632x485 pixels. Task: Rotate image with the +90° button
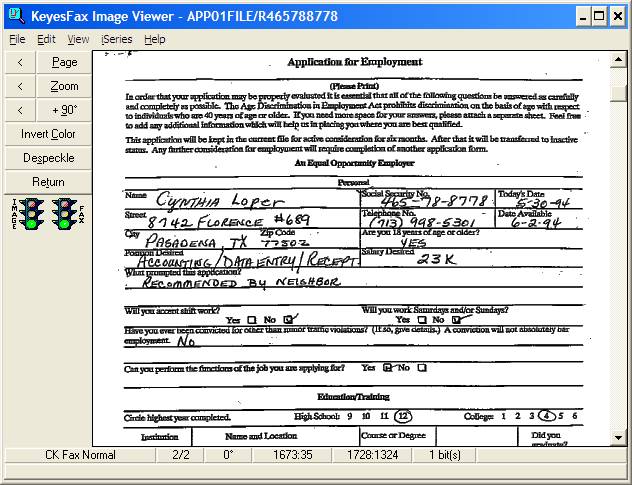[x=64, y=110]
